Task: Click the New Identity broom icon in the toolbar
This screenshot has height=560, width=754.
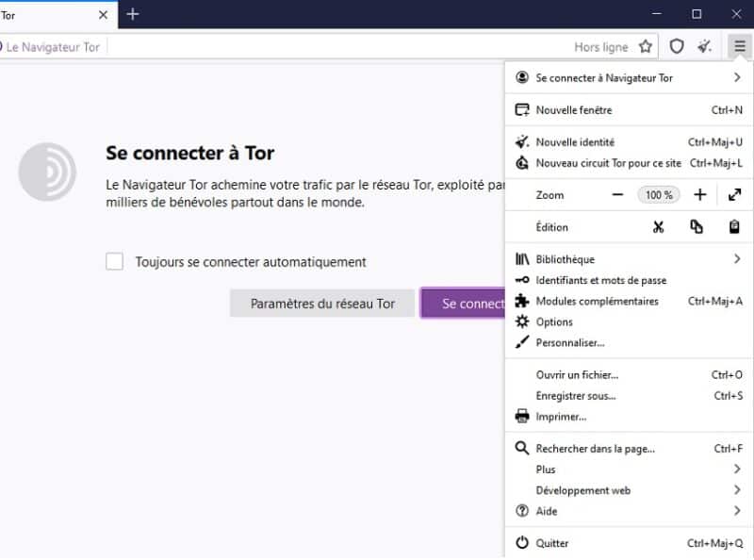Action: [x=704, y=46]
